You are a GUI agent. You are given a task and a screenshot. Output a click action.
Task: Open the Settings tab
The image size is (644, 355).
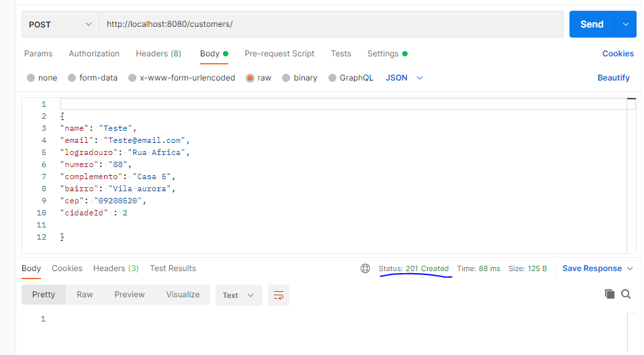[387, 54]
